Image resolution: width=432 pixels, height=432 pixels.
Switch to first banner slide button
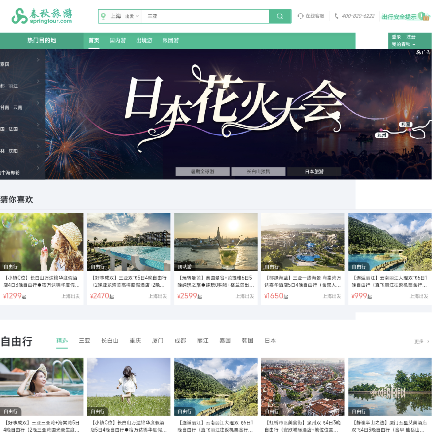coord(203,171)
